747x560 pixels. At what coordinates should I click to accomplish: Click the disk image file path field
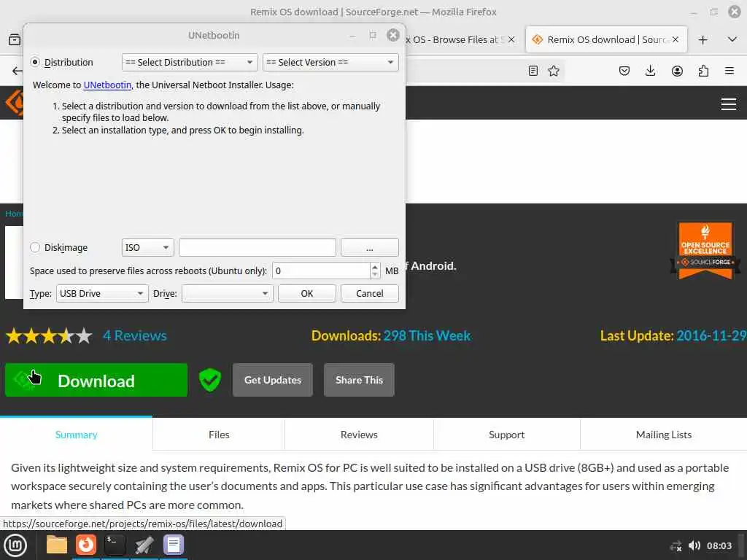click(x=258, y=247)
